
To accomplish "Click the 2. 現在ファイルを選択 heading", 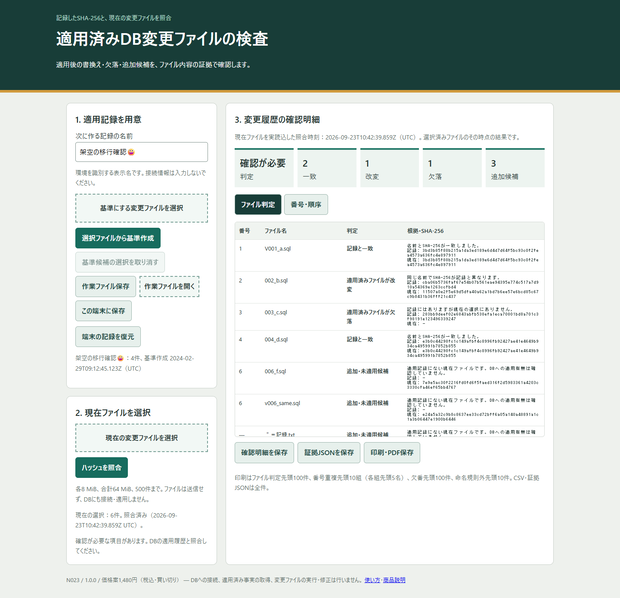I will point(113,413).
